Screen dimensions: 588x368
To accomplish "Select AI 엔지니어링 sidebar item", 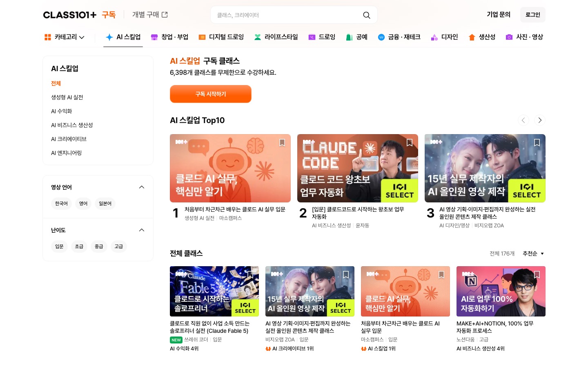I will pos(66,153).
